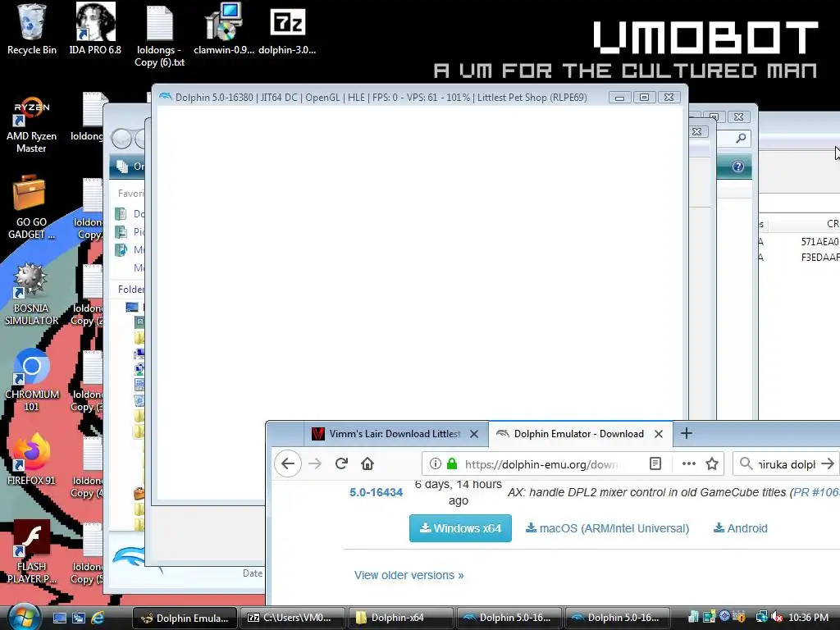Screen dimensions: 840x630
Task: Click the network tray icon
Action: tap(761, 617)
